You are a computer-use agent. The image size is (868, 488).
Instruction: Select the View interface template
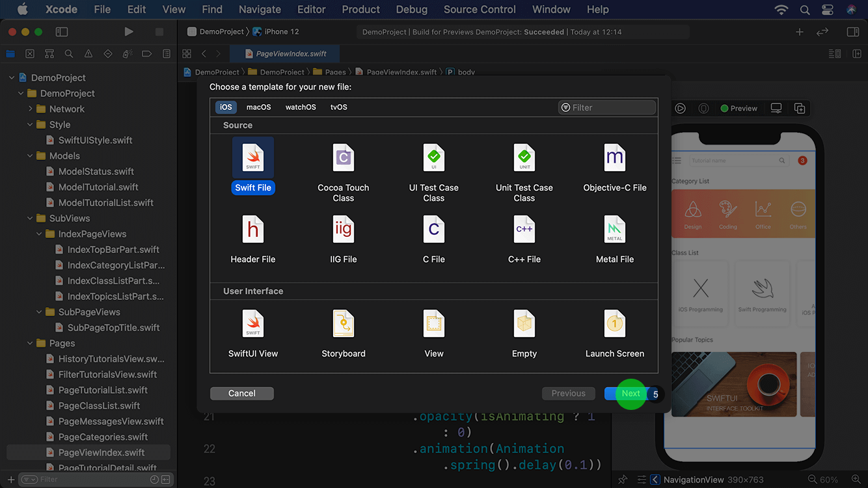tap(434, 333)
